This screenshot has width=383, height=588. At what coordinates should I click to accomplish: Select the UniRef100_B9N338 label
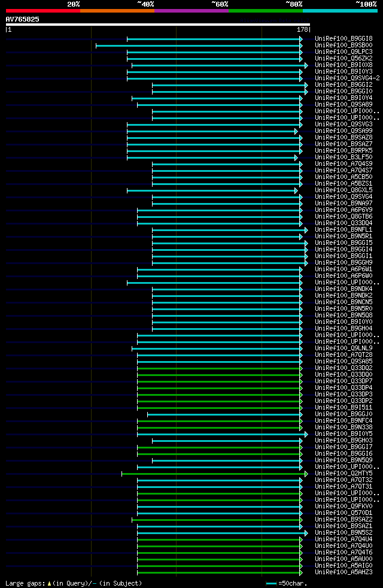(x=344, y=427)
